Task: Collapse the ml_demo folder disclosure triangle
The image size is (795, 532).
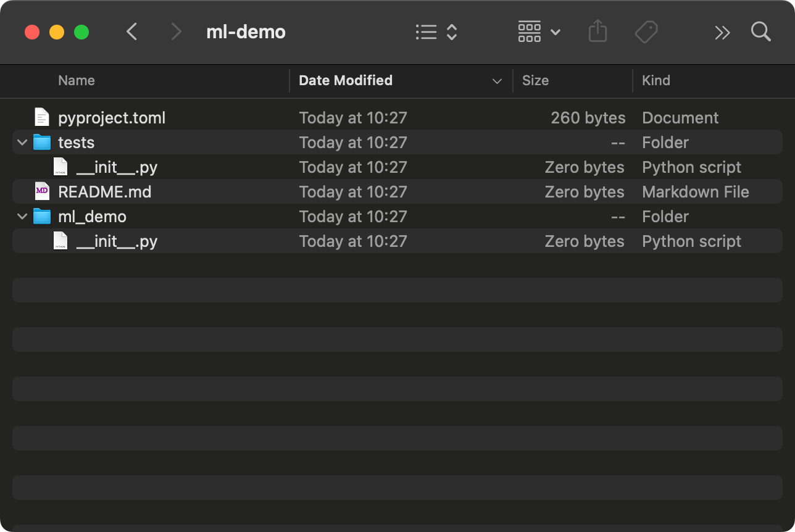Action: click(22, 217)
